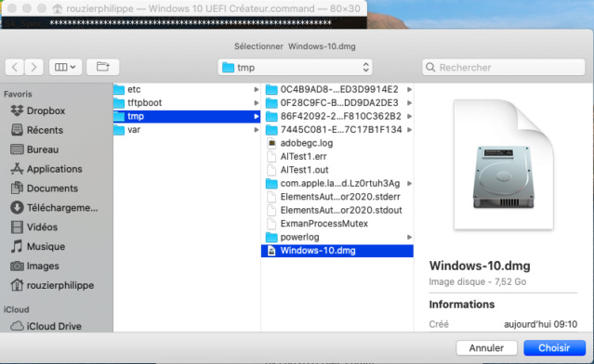Image resolution: width=594 pixels, height=364 pixels.
Task: Select the tftpboot folder
Action: 187,102
